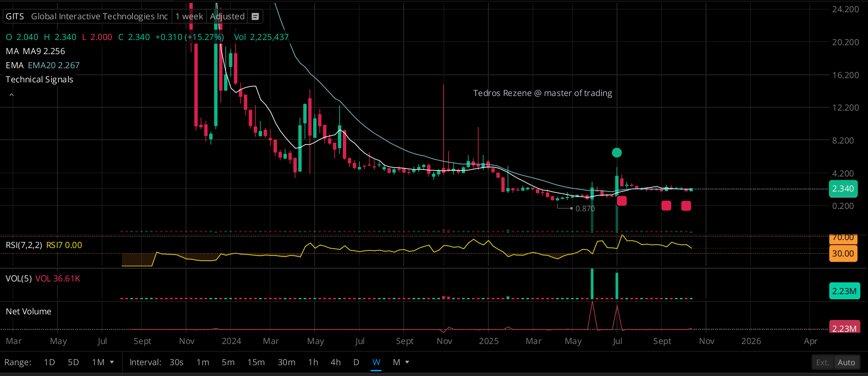Click the 2.340 current price tag
868x376 pixels.
click(x=843, y=189)
